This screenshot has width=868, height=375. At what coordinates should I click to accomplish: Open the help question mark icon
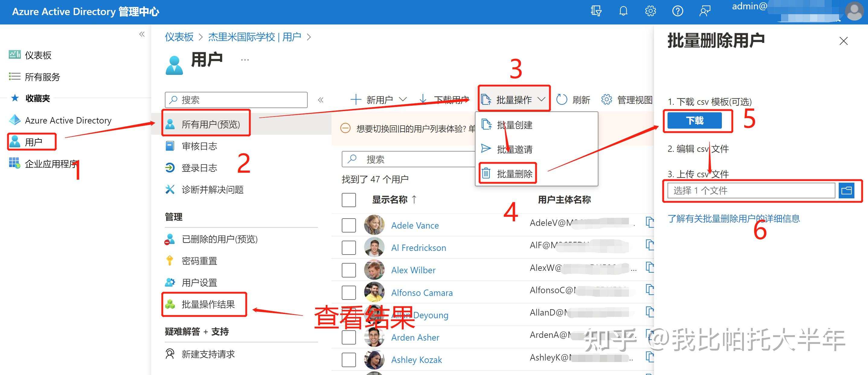tap(677, 11)
